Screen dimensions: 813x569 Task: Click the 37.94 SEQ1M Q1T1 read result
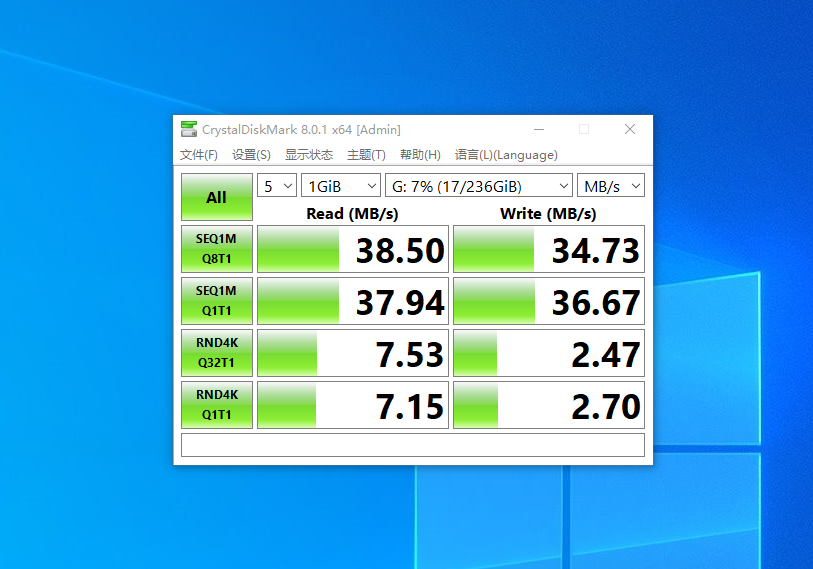pyautogui.click(x=353, y=301)
